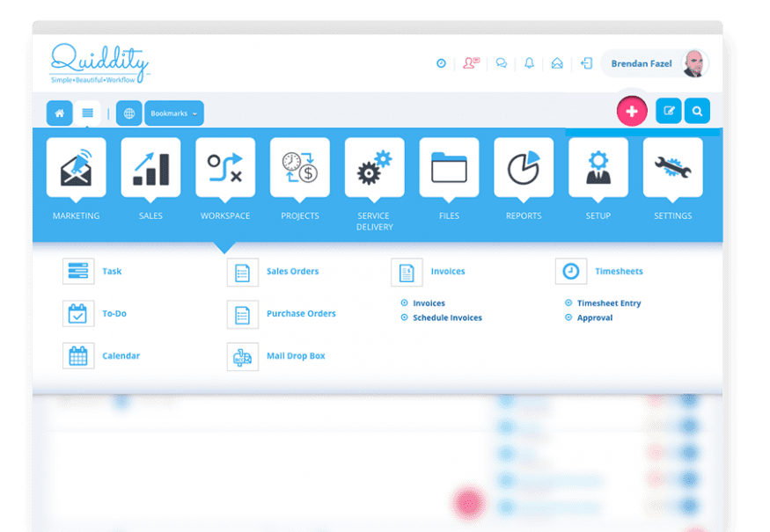Open the Settings wrench icon
The width and height of the screenshot is (770, 532).
pos(672,167)
